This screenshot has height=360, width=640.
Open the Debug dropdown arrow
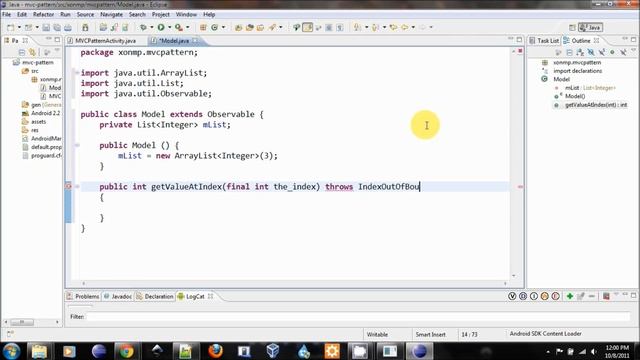(x=152, y=27)
